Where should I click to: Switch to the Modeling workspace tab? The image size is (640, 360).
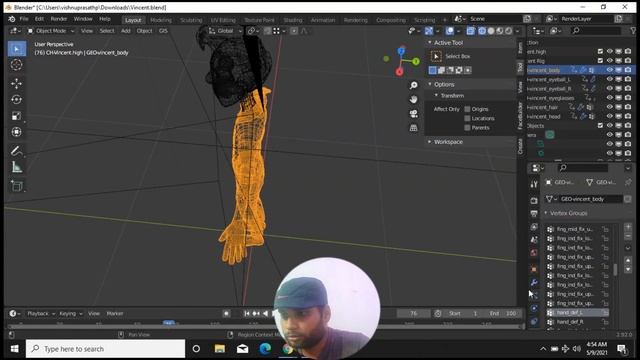click(x=161, y=20)
